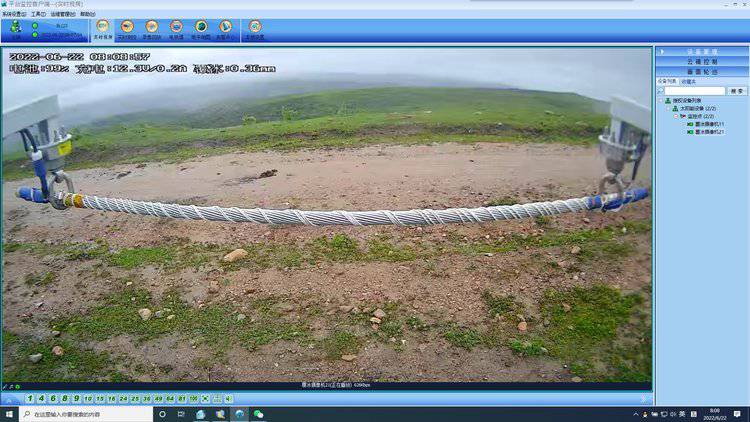
Task: Switch to single-screen layout button 1
Action: click(x=29, y=398)
